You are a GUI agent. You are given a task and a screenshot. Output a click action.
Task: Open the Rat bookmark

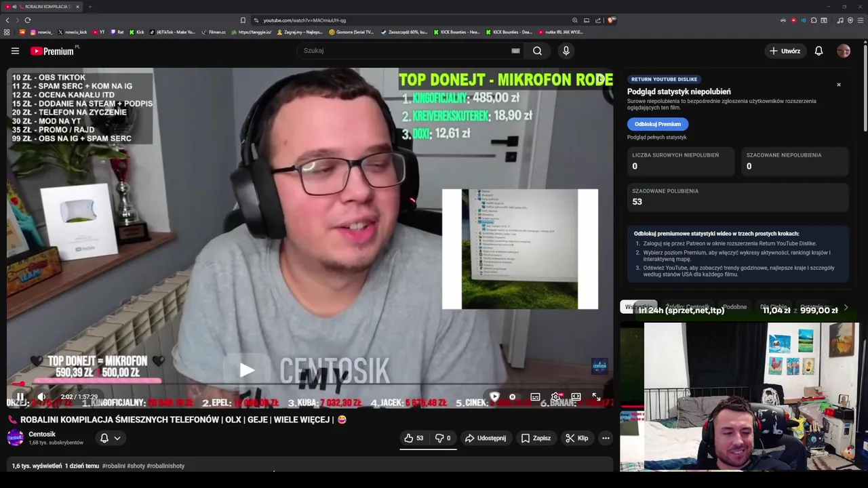(x=117, y=32)
